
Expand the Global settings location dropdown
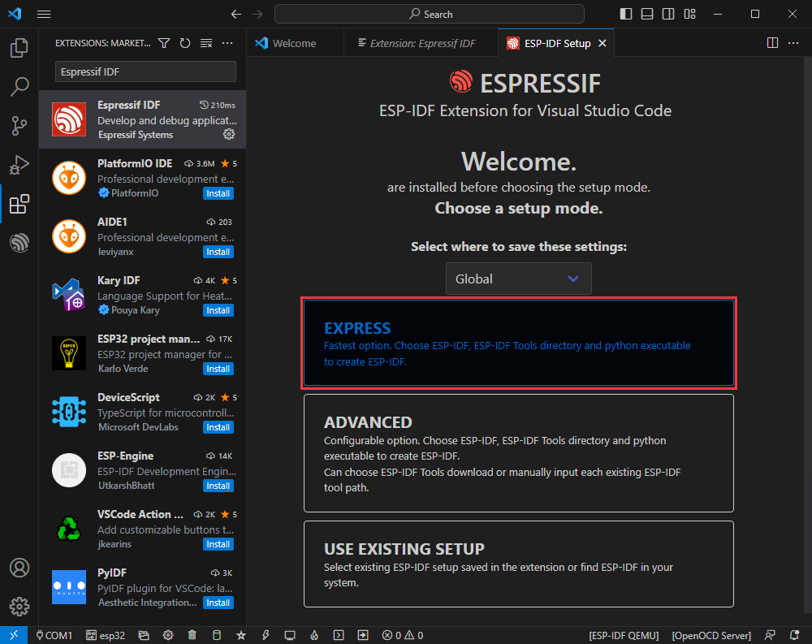[518, 279]
